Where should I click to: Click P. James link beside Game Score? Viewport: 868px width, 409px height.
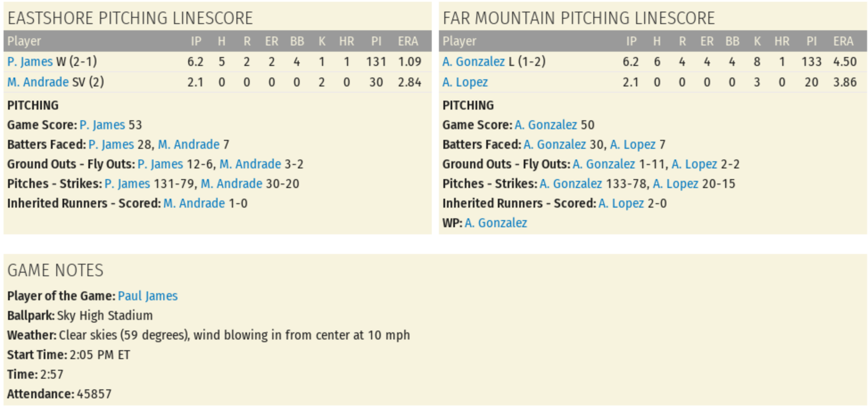[102, 125]
